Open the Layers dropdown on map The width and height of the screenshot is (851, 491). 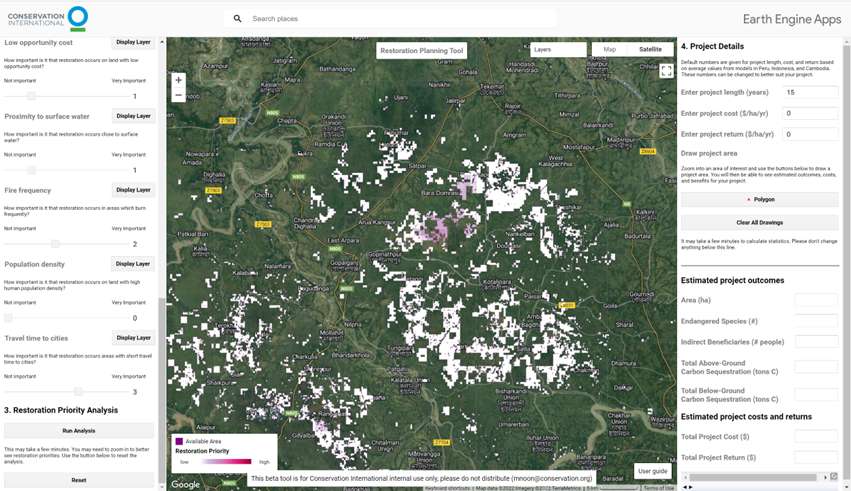point(558,49)
